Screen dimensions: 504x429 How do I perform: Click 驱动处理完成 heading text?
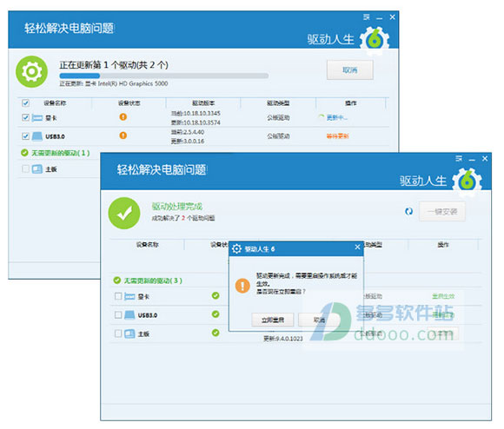pyautogui.click(x=177, y=207)
